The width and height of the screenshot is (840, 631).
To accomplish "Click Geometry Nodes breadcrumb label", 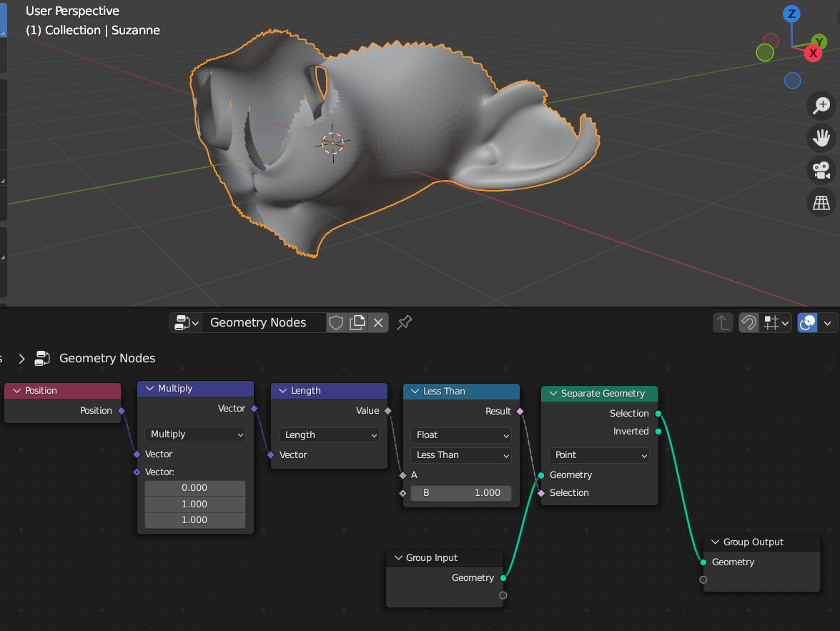I will tap(107, 358).
